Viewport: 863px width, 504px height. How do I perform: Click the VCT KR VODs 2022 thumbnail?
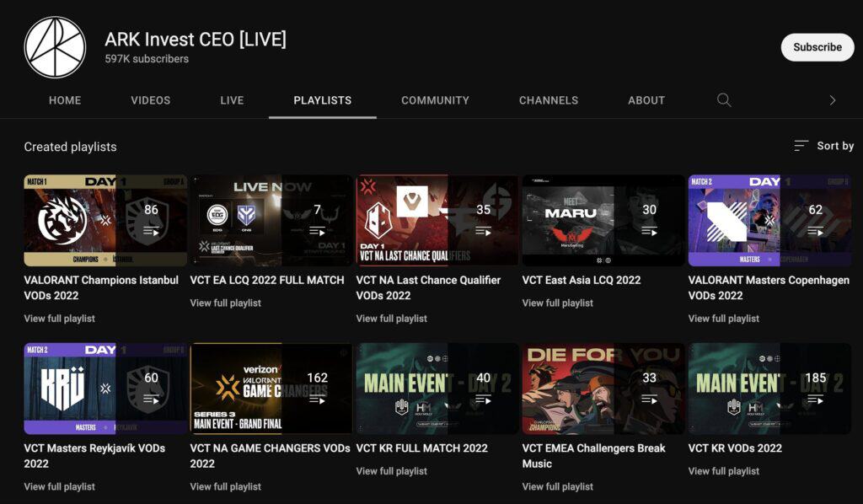tap(769, 389)
